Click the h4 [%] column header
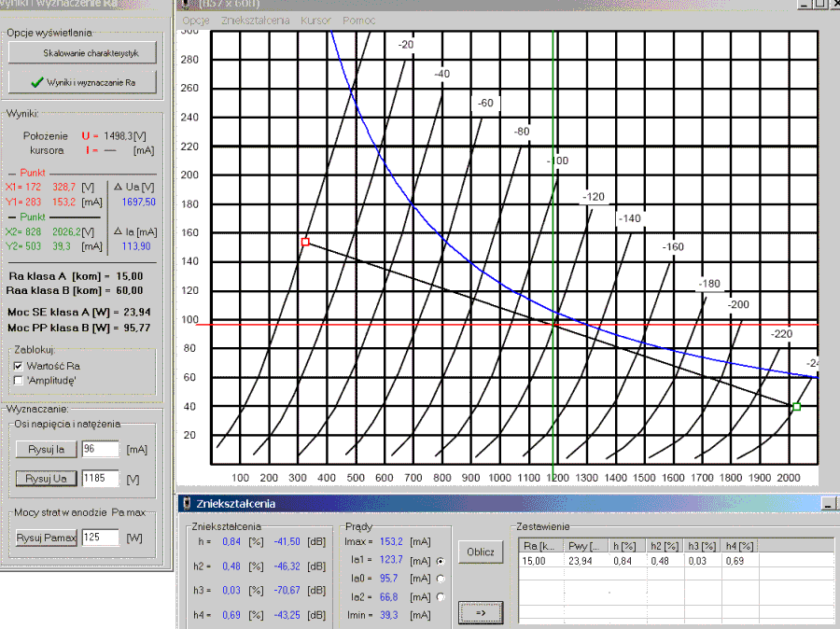 740,546
